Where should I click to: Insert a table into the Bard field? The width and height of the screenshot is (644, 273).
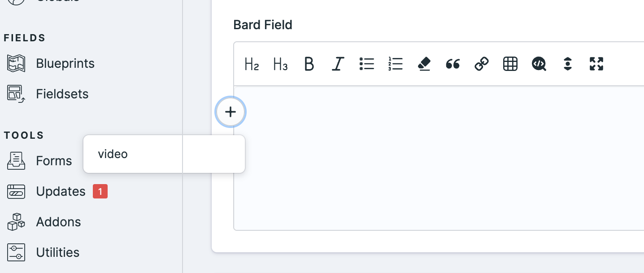coord(510,64)
